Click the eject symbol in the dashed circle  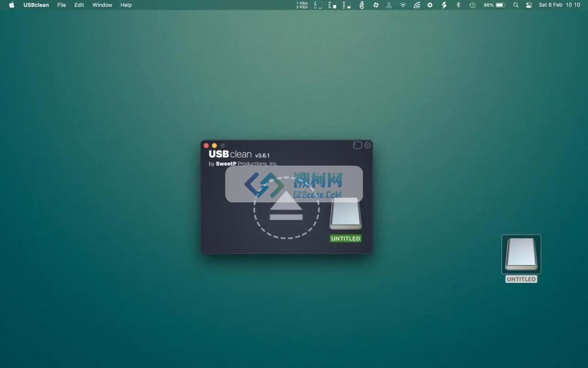(x=286, y=206)
